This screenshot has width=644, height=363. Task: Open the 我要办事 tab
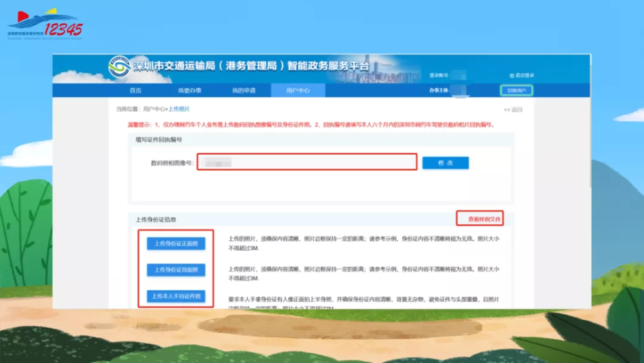coord(190,90)
